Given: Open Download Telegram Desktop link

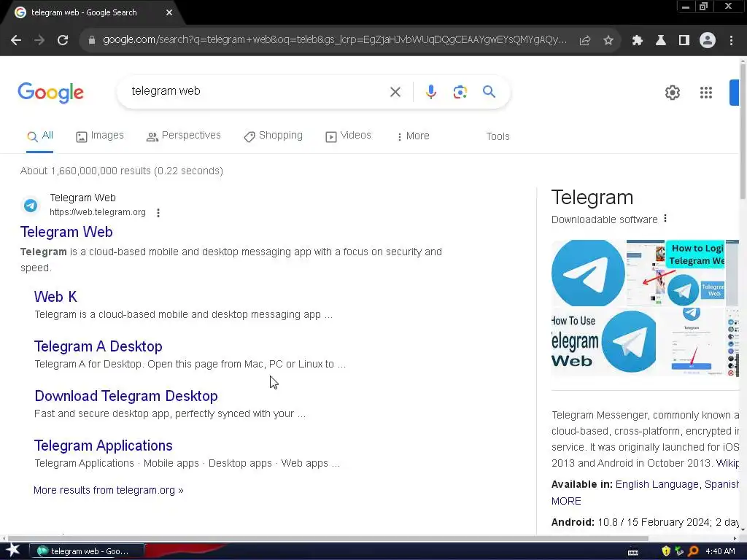Looking at the screenshot, I should coord(126,396).
